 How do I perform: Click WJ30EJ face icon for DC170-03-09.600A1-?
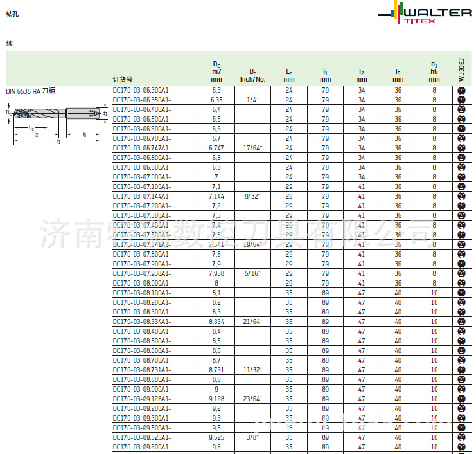point(461,447)
